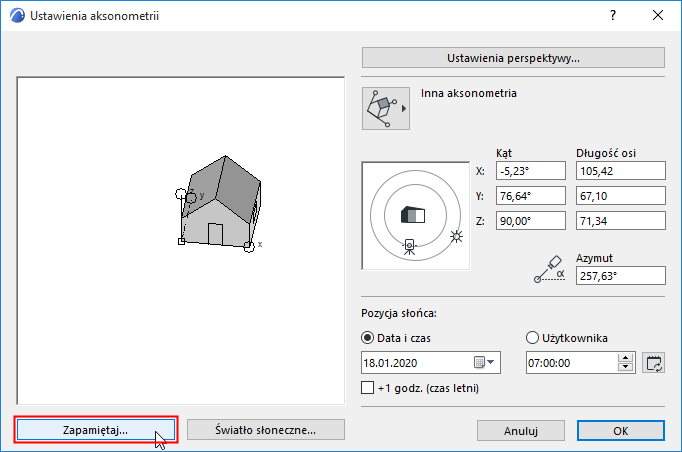Select the 'Data i czas' radio option
Screen dimensions: 682x452
(368, 338)
